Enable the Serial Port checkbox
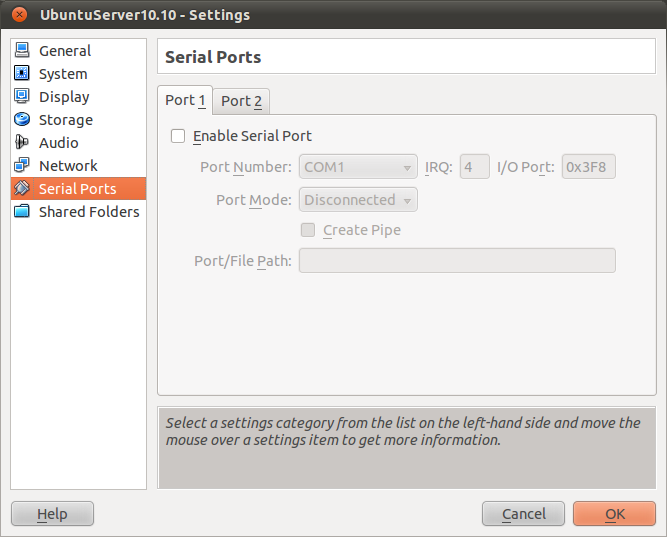This screenshot has height=537, width=667. 179,136
